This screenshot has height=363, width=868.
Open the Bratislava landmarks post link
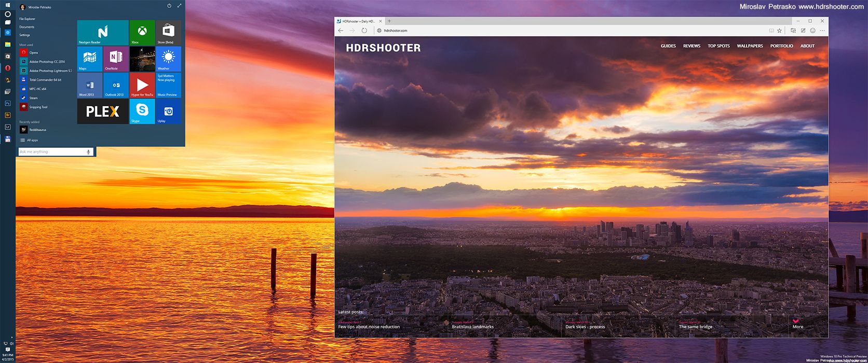[x=472, y=327]
